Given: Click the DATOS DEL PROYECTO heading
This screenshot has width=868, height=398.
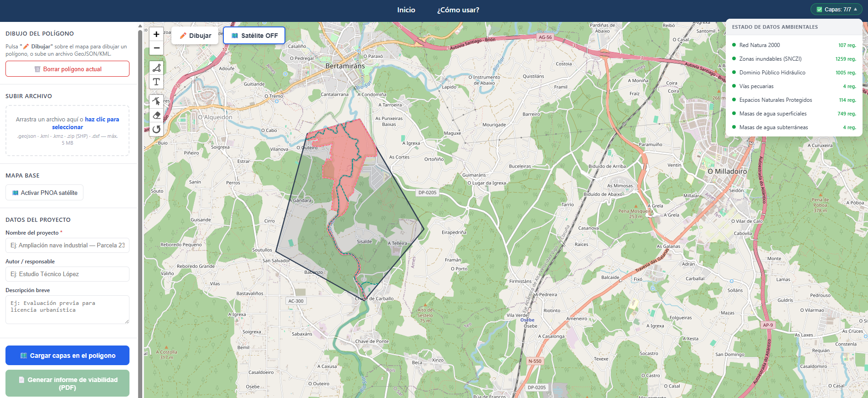Looking at the screenshot, I should pos(38,220).
